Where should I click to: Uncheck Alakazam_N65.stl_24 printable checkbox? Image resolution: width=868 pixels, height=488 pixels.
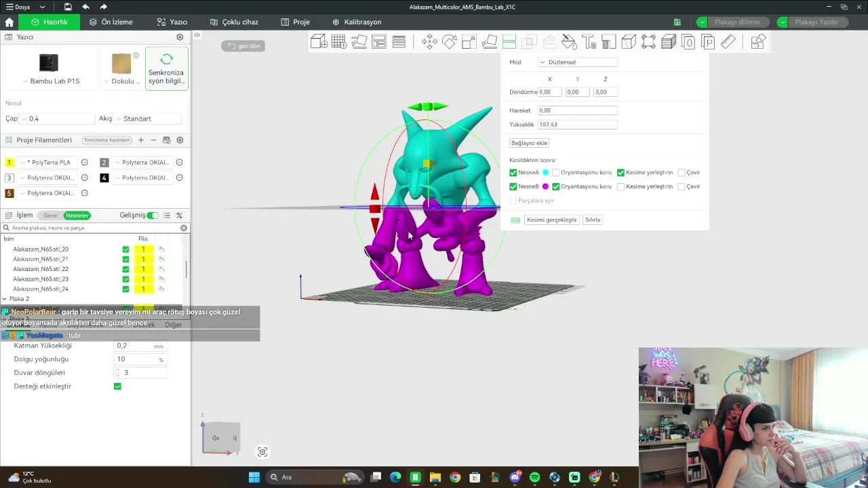[125, 289]
